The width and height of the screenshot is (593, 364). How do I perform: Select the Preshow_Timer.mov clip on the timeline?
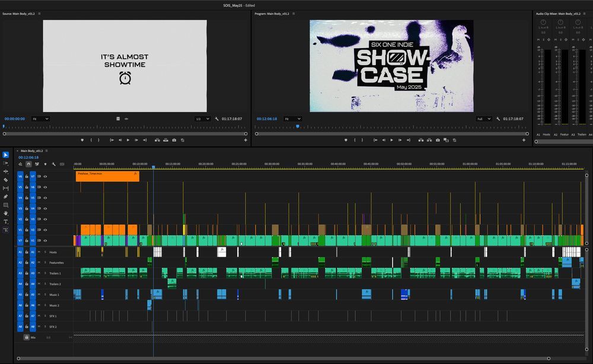(x=107, y=176)
